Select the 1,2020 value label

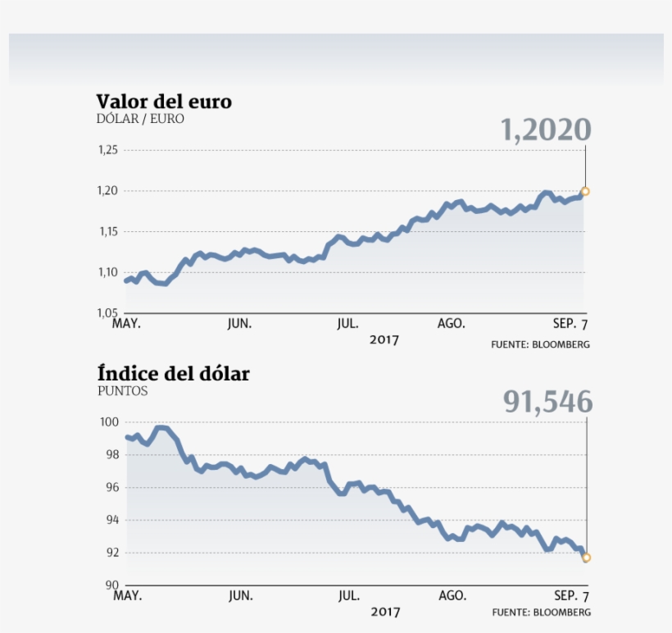click(x=545, y=130)
